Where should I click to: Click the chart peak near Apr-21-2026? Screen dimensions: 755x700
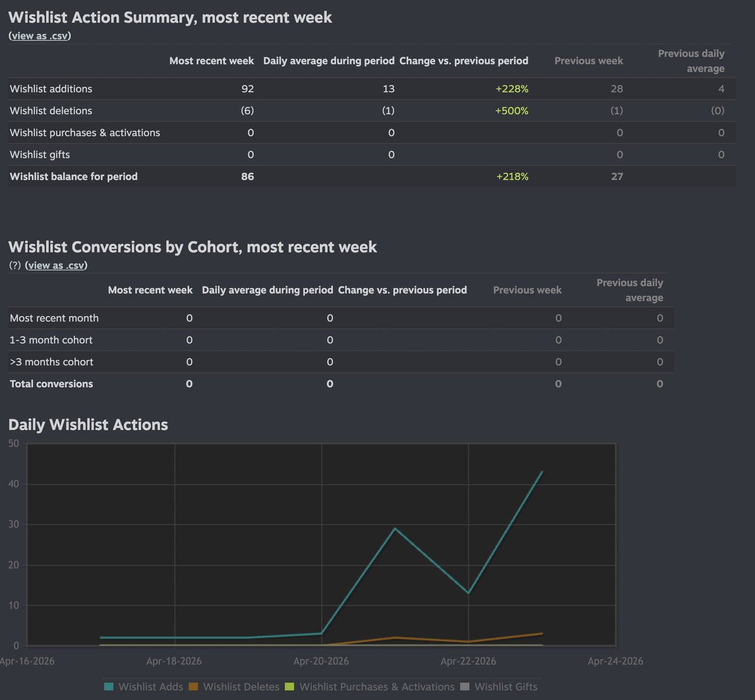point(395,529)
